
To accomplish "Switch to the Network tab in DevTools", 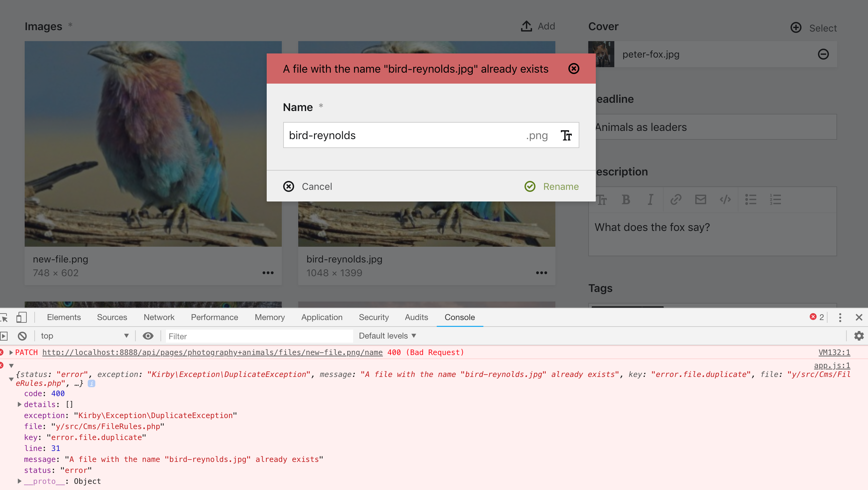I will coord(159,318).
